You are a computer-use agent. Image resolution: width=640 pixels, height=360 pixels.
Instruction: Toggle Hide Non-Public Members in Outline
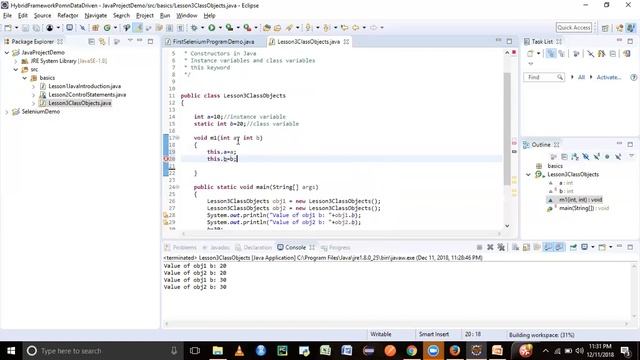click(607, 156)
